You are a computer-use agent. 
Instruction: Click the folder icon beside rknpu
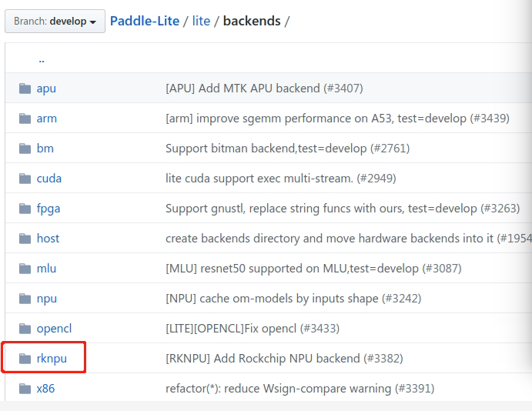click(25, 359)
